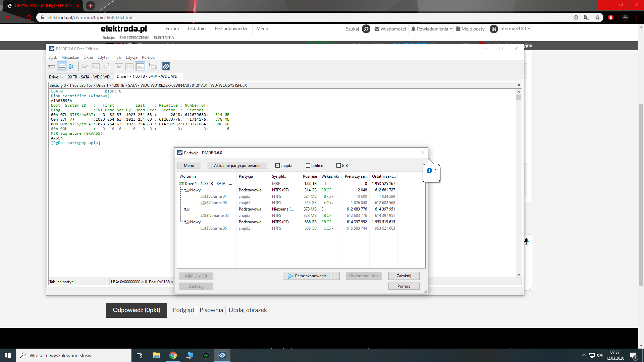Screen dimensions: 644x362
Task: Click the Aktualne partycjonowanie button
Action: [237, 166]
